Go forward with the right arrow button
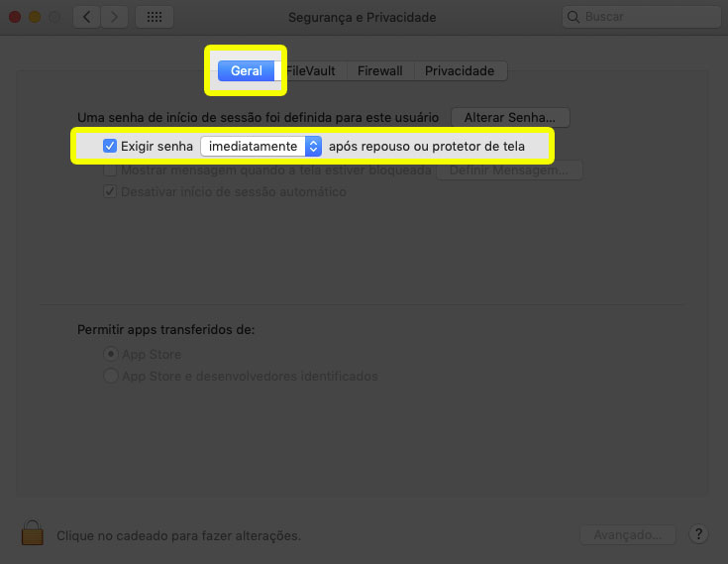Viewport: 728px width, 564px height. tap(116, 17)
